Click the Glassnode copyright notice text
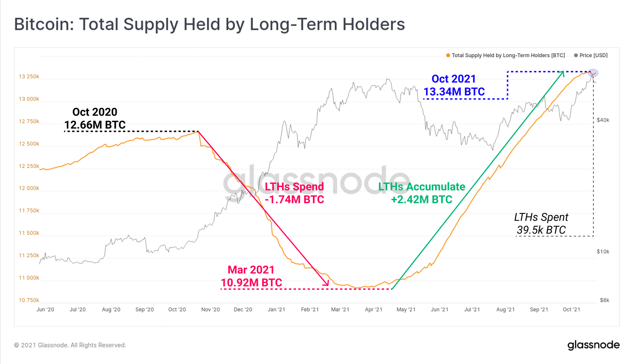Viewport: 633px width, 364px height. click(70, 345)
